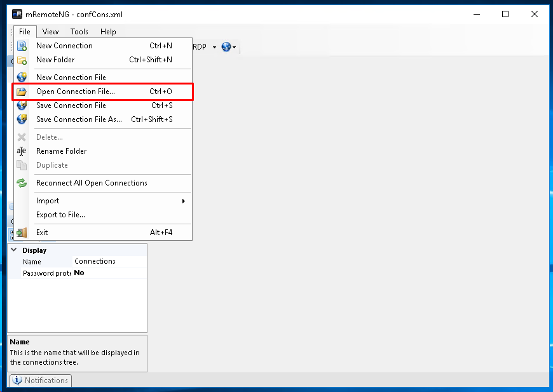Click the Ctrl+O shortcut text

click(160, 91)
